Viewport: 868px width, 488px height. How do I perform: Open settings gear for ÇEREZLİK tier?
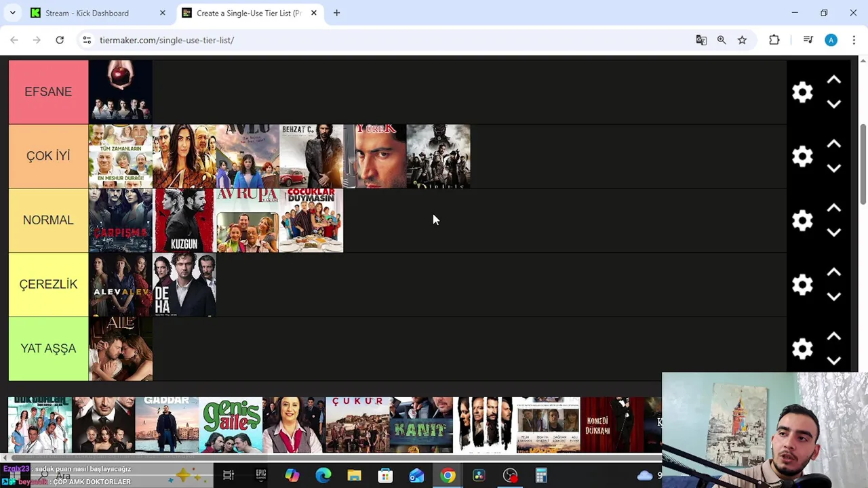tap(802, 285)
